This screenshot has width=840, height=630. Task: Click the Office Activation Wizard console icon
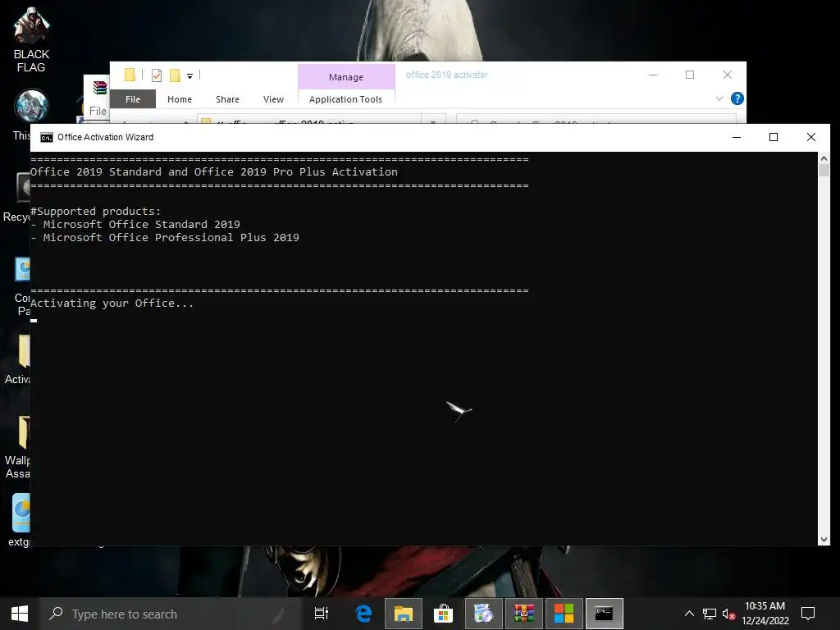pyautogui.click(x=47, y=138)
